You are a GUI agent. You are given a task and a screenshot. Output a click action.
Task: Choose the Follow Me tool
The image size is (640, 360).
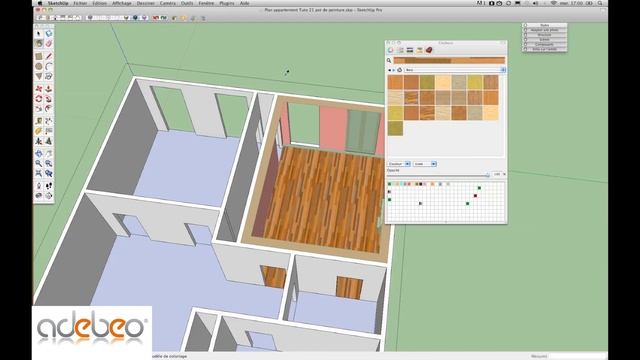(49, 99)
